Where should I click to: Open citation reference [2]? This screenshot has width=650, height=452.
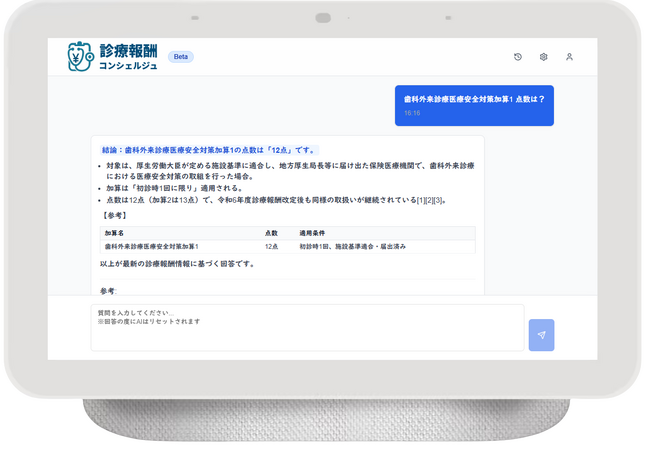429,200
